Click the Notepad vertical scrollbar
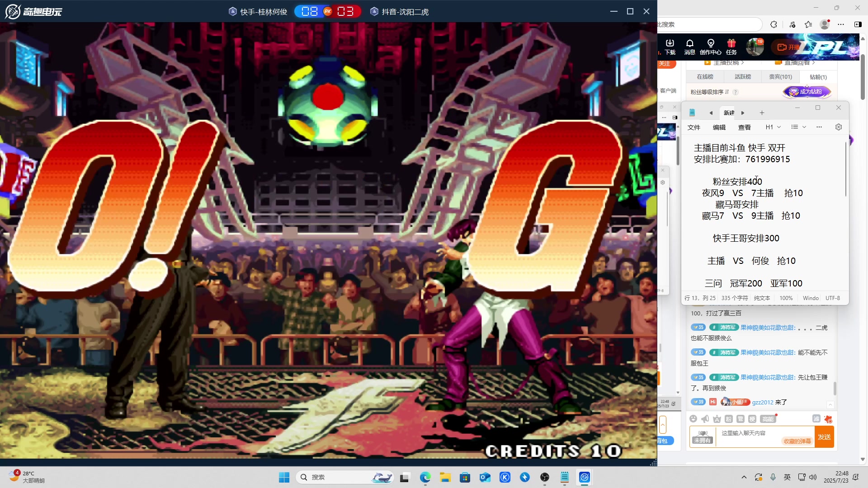This screenshot has height=488, width=868. pos(845,169)
